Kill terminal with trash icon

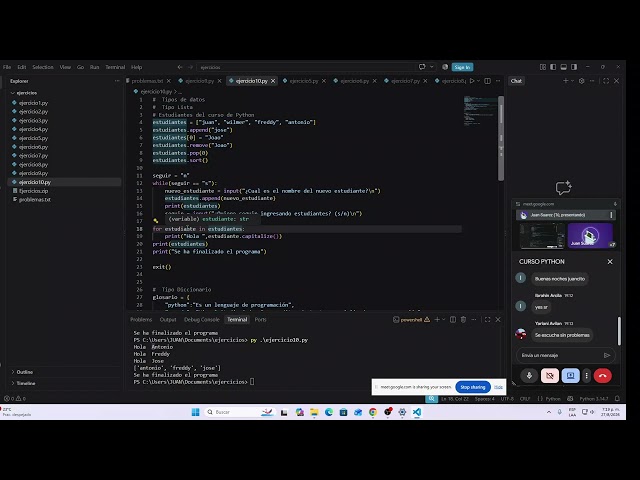tap(463, 320)
